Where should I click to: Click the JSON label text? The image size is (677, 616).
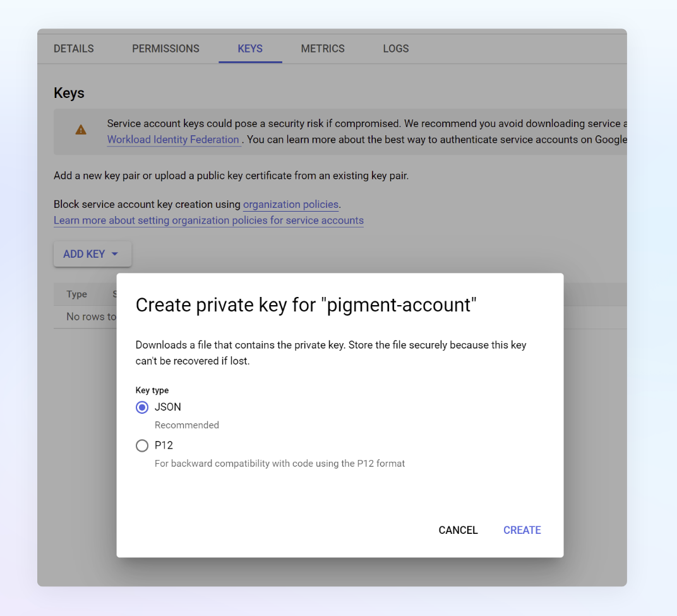coord(168,407)
